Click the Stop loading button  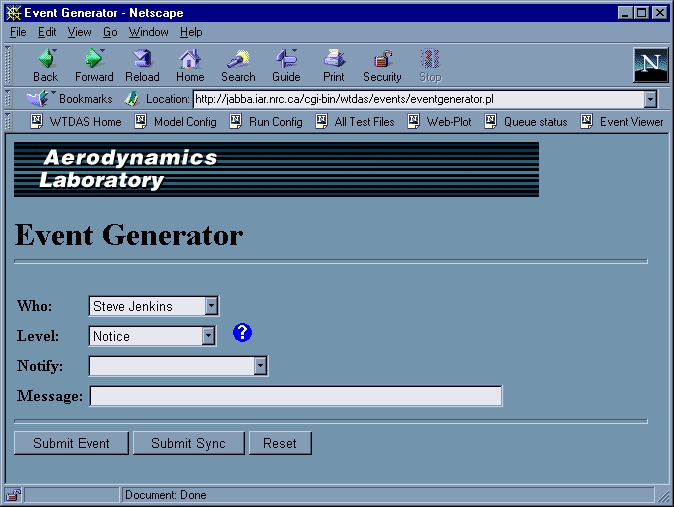430,65
